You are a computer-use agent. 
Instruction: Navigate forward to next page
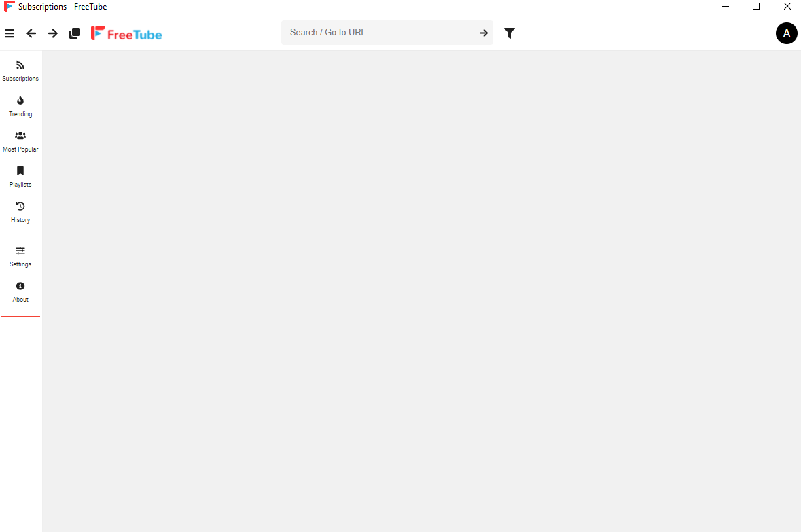pos(52,33)
